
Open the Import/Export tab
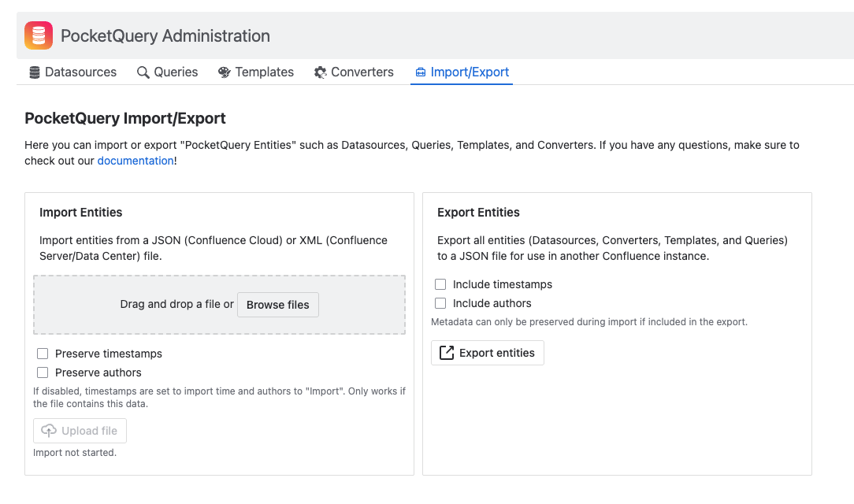pyautogui.click(x=462, y=72)
